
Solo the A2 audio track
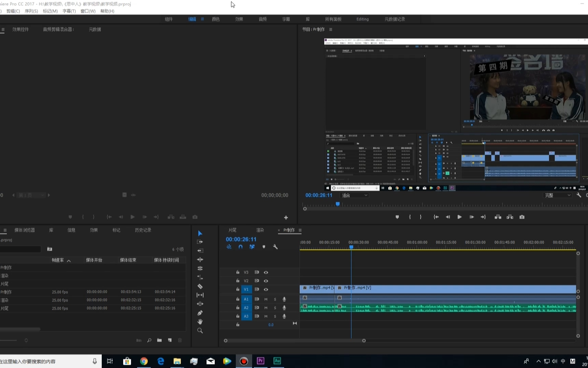[275, 308]
